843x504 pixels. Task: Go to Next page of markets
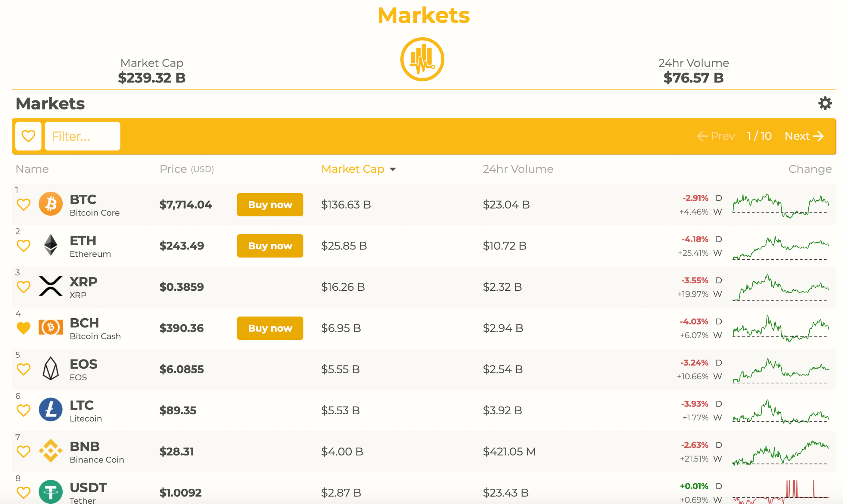coord(804,136)
